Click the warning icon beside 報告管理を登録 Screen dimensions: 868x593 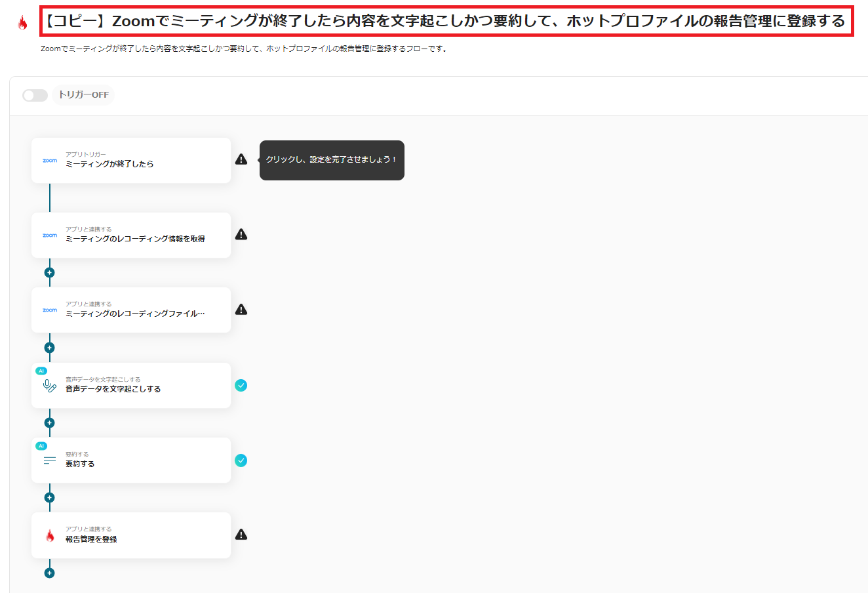point(241,535)
